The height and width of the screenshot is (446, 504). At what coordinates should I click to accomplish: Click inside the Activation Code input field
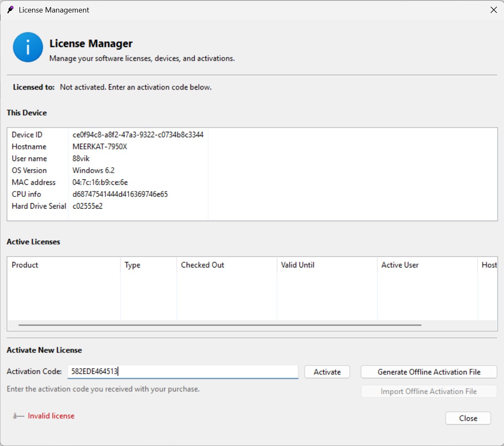coord(183,371)
